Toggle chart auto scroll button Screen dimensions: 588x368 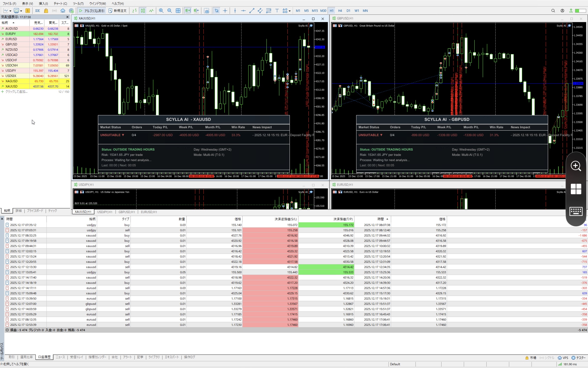coord(188,11)
